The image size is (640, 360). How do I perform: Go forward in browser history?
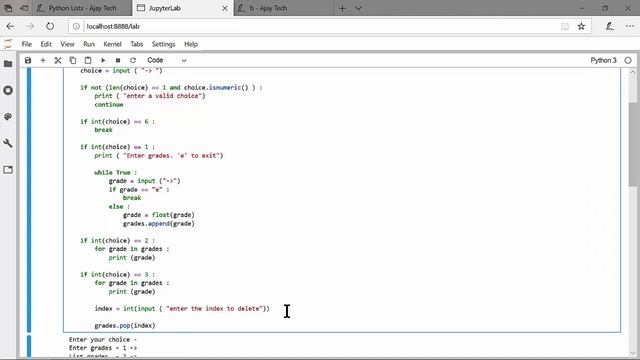tap(30, 26)
